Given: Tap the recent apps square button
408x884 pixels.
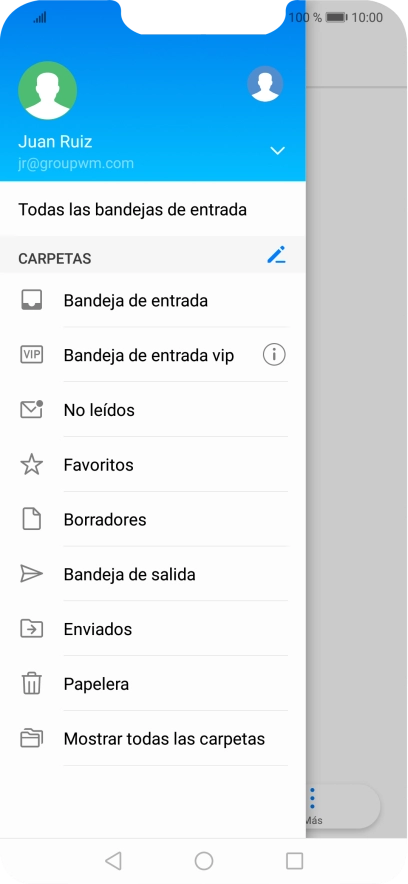Looking at the screenshot, I should click(295, 861).
